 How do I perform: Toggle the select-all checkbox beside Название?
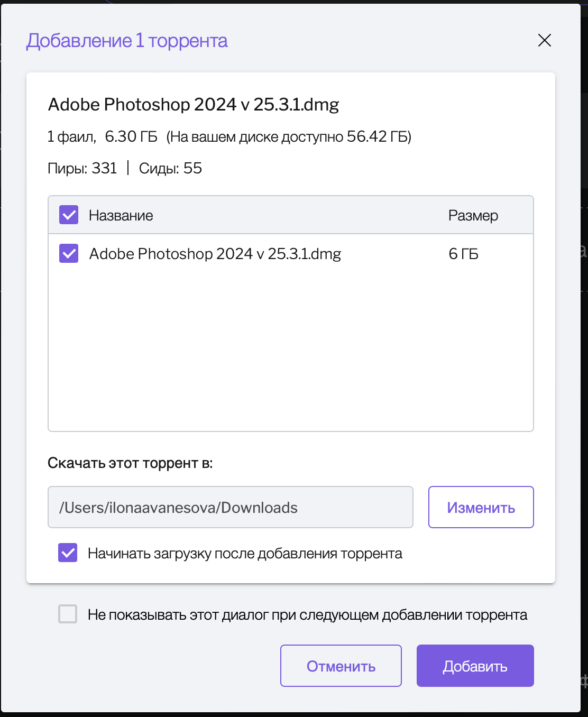click(x=69, y=215)
